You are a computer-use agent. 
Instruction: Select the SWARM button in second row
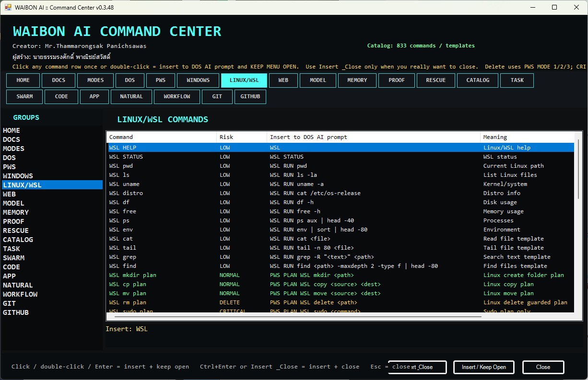24,97
